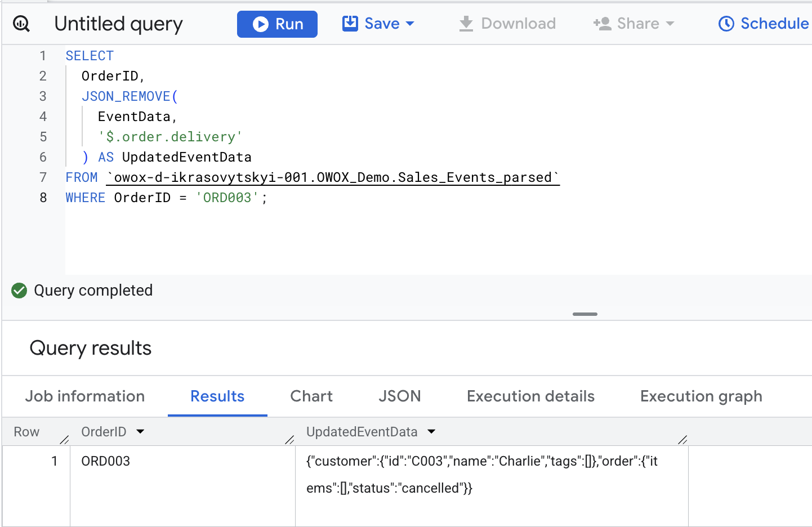Switch to the JSON tab
This screenshot has height=527, width=812.
point(400,396)
